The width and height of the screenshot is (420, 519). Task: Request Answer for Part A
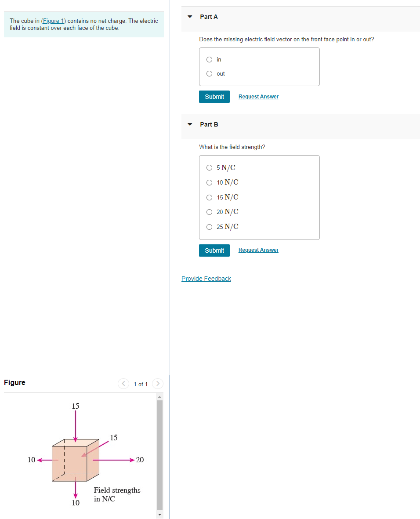click(x=258, y=96)
